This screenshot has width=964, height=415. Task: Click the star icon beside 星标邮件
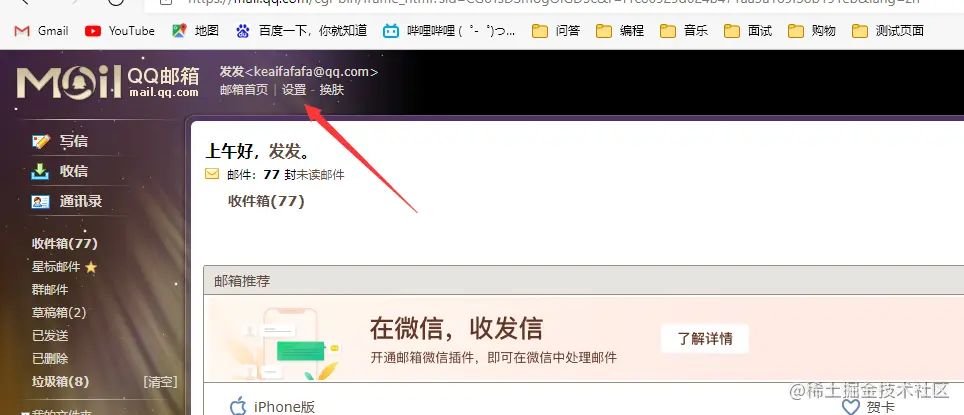(91, 267)
